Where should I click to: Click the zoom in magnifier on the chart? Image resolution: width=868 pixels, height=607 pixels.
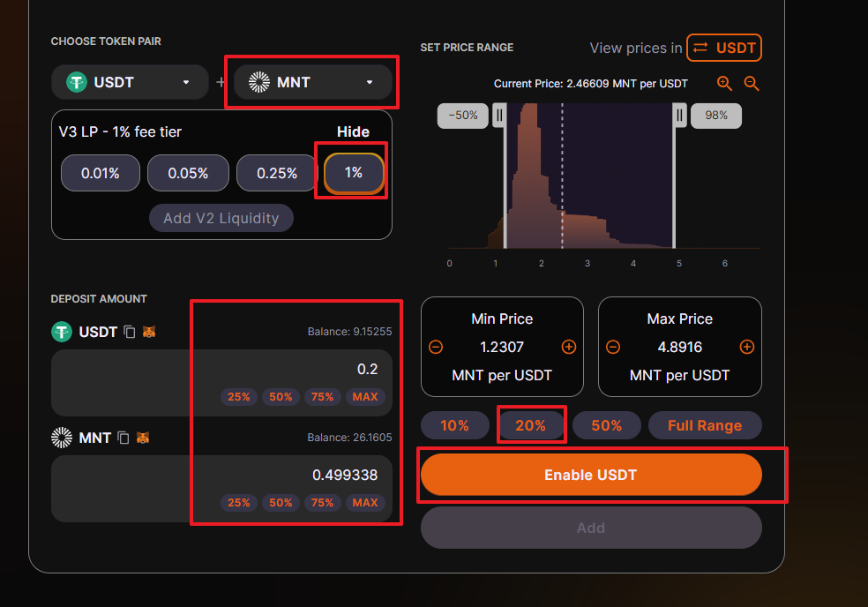click(724, 83)
